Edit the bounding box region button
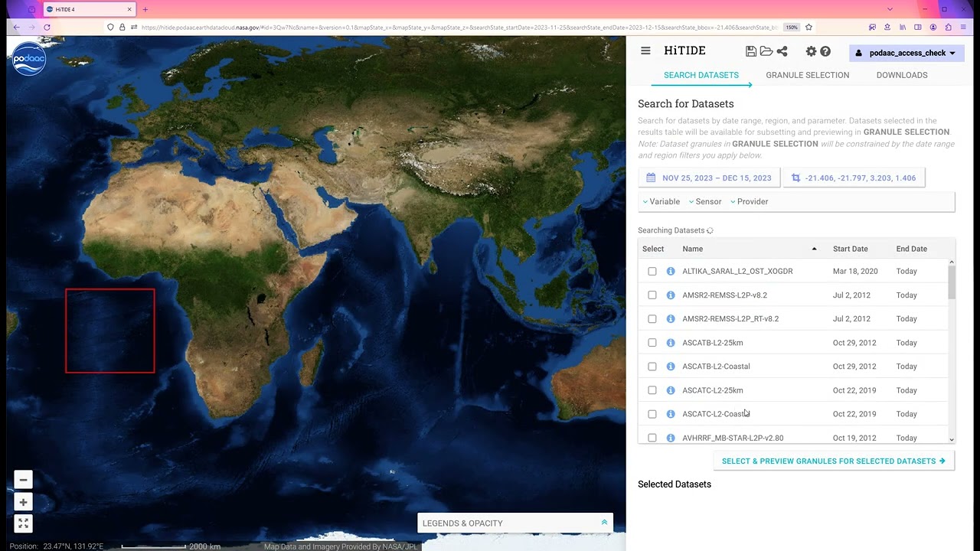980x551 pixels. click(854, 178)
